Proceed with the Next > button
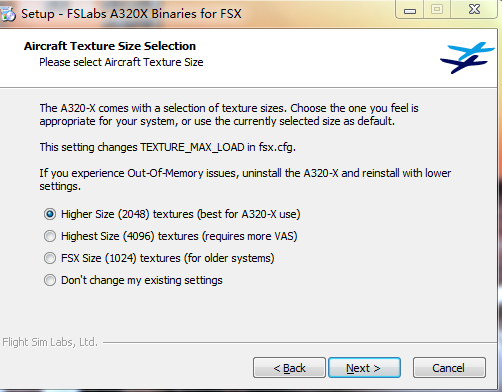The width and height of the screenshot is (502, 392). pyautogui.click(x=364, y=368)
